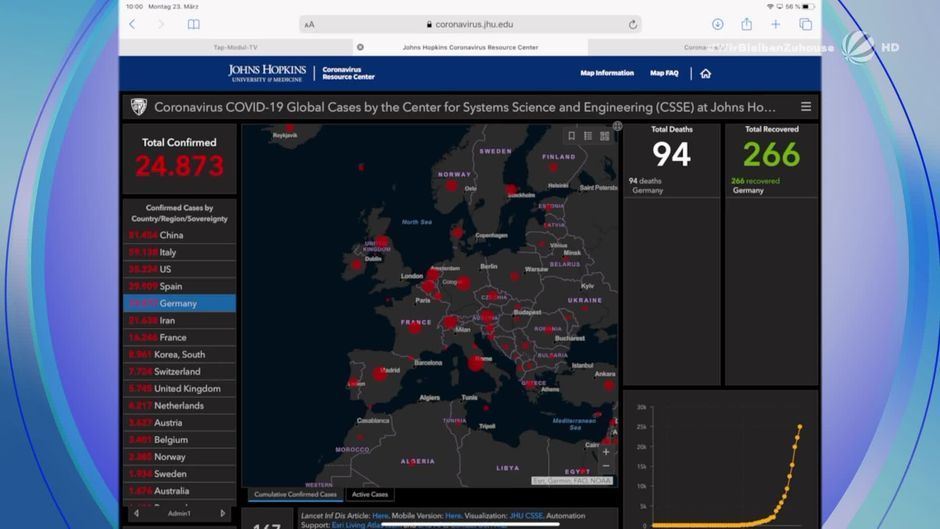940x529 pixels.
Task: Select US in the country list
Action: tap(179, 269)
